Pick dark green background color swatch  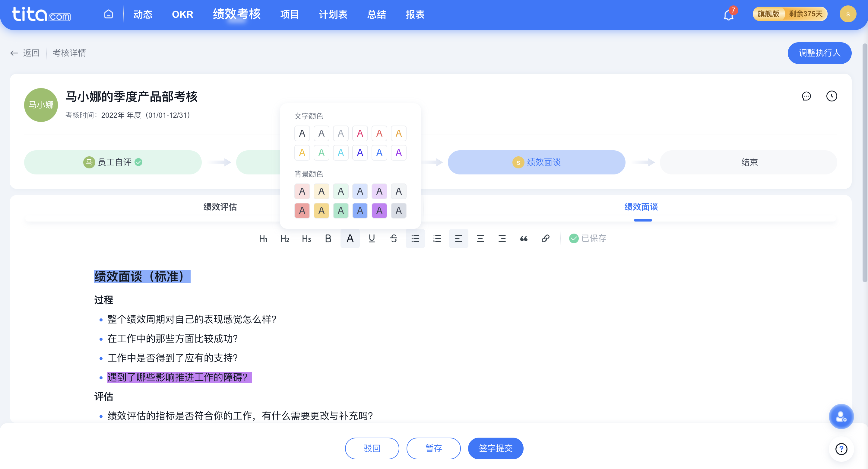tap(341, 211)
